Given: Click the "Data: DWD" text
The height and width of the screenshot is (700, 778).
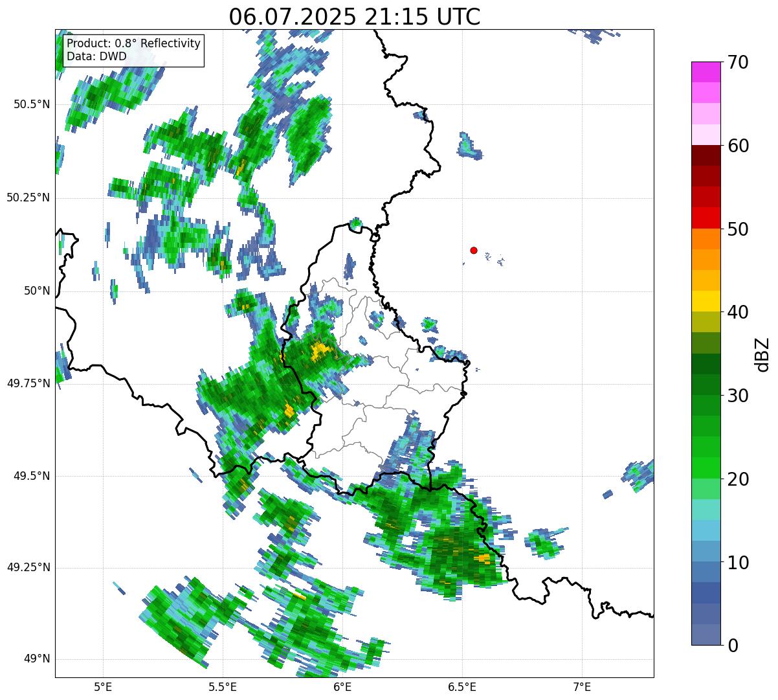Looking at the screenshot, I should click(96, 56).
